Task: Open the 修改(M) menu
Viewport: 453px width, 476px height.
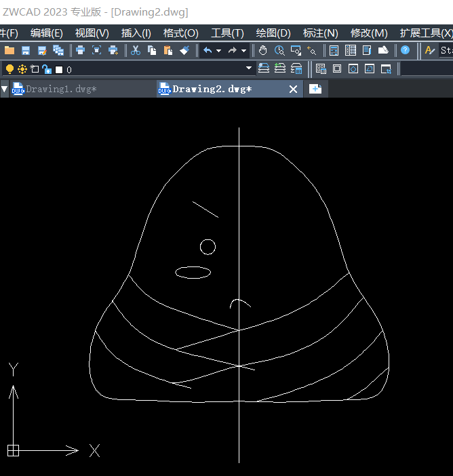Action: pyautogui.click(x=369, y=33)
